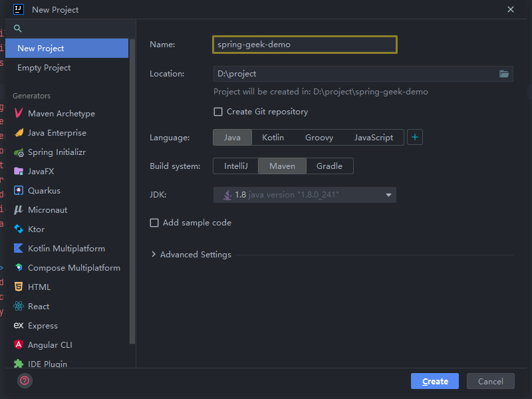The height and width of the screenshot is (399, 532).
Task: Tick the Add sample code checkbox
Action: coord(154,223)
